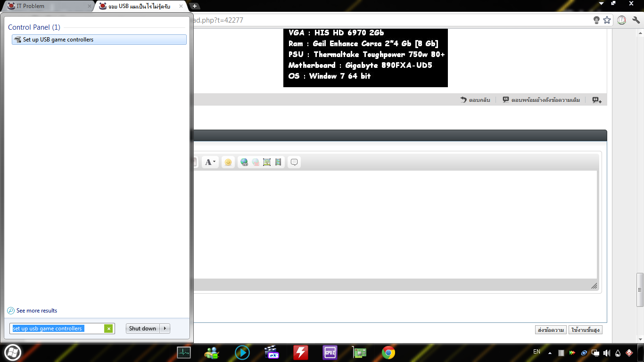Screen dimensions: 644x362
Task: Click the editor resize grip handle
Action: point(594,286)
